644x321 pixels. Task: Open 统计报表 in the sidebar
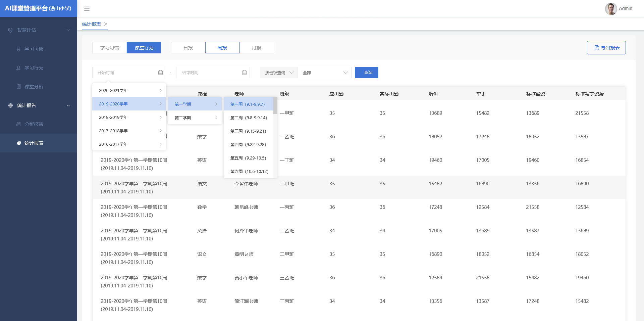[34, 143]
